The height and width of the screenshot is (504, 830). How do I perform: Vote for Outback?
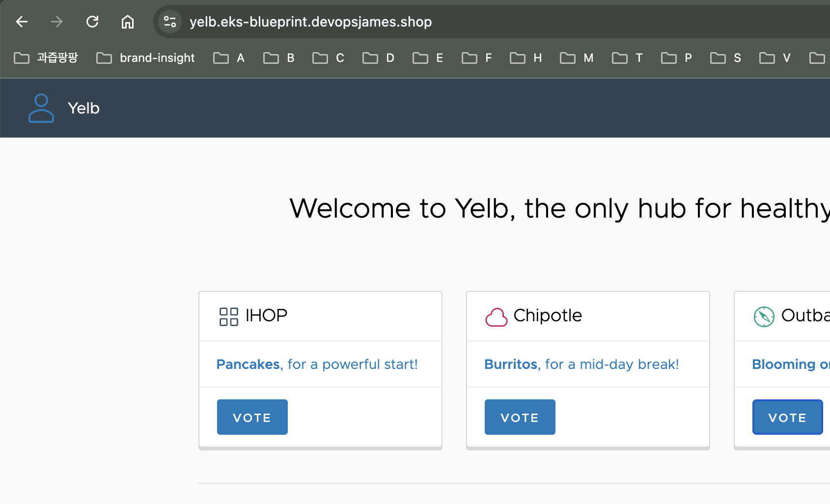(x=788, y=417)
